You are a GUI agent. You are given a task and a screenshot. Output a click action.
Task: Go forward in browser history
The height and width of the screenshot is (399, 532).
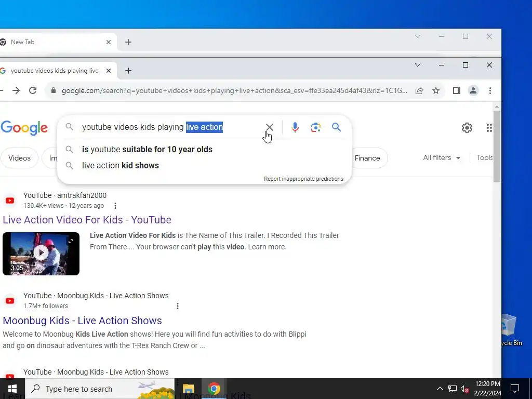pyautogui.click(x=16, y=90)
